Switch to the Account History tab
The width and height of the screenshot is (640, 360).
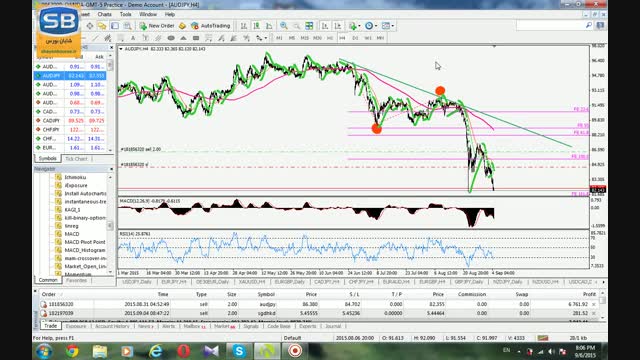coord(112,326)
